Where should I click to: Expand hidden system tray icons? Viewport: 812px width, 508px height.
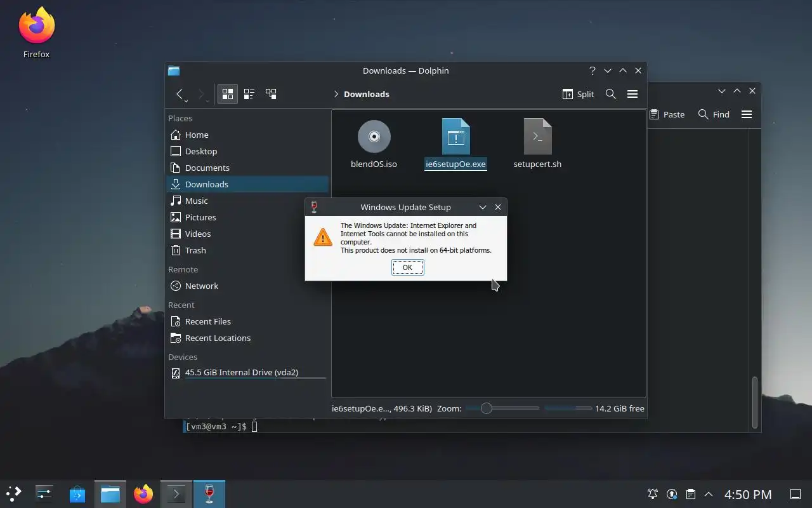[709, 494]
